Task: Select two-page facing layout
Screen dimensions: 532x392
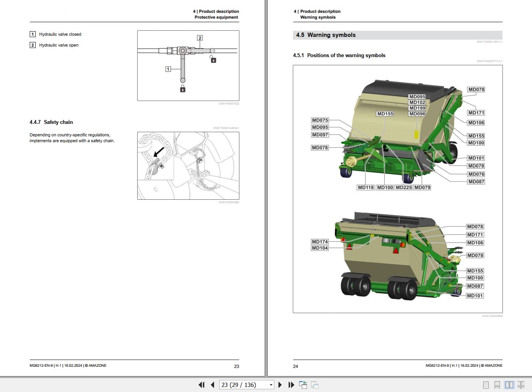Action: [509, 385]
